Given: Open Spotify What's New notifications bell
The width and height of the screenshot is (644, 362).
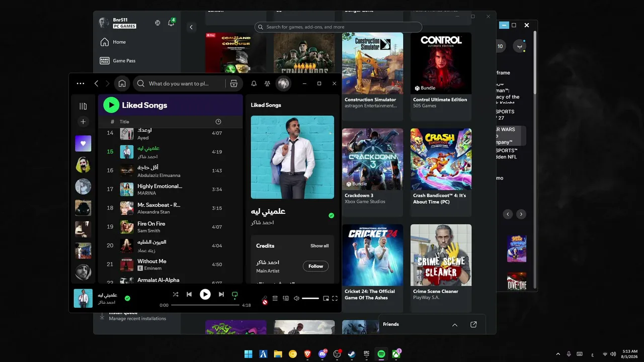Looking at the screenshot, I should click(254, 83).
